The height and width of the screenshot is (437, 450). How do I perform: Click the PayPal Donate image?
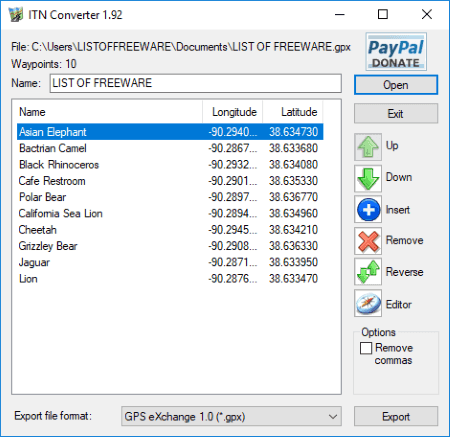click(396, 52)
